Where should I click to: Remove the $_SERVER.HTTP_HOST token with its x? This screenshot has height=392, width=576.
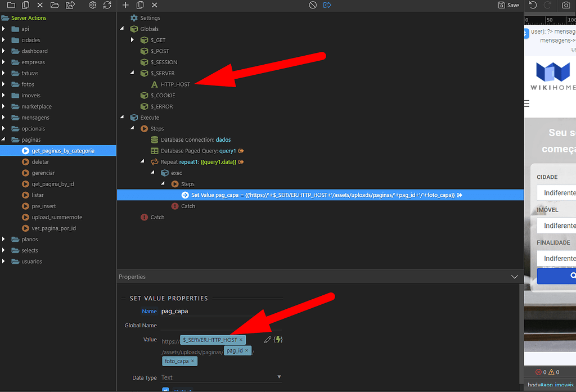[241, 339]
